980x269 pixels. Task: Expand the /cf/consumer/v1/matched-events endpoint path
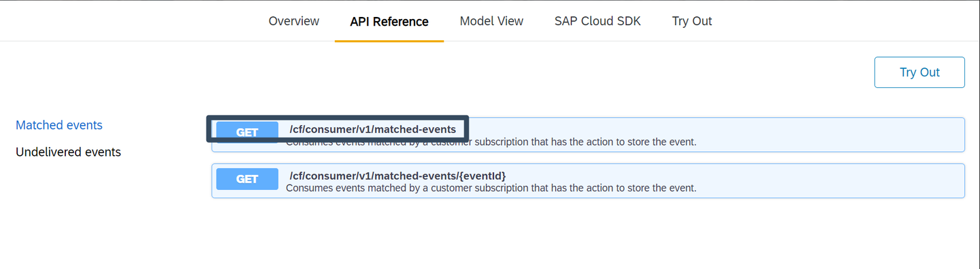[x=373, y=129]
